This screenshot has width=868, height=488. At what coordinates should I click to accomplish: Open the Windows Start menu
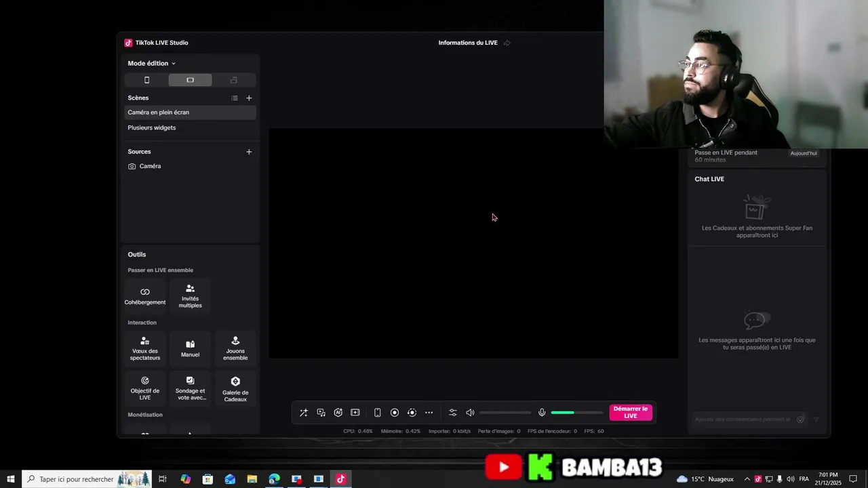[x=11, y=479]
